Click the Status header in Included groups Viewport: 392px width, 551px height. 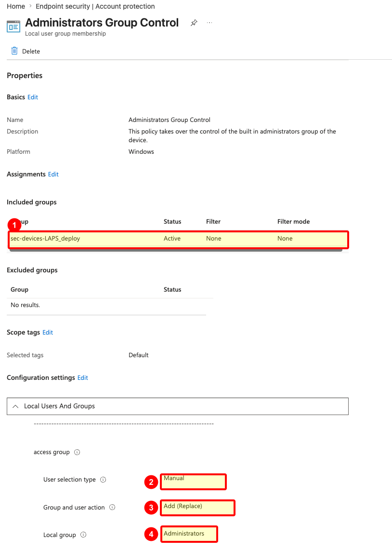(x=172, y=222)
